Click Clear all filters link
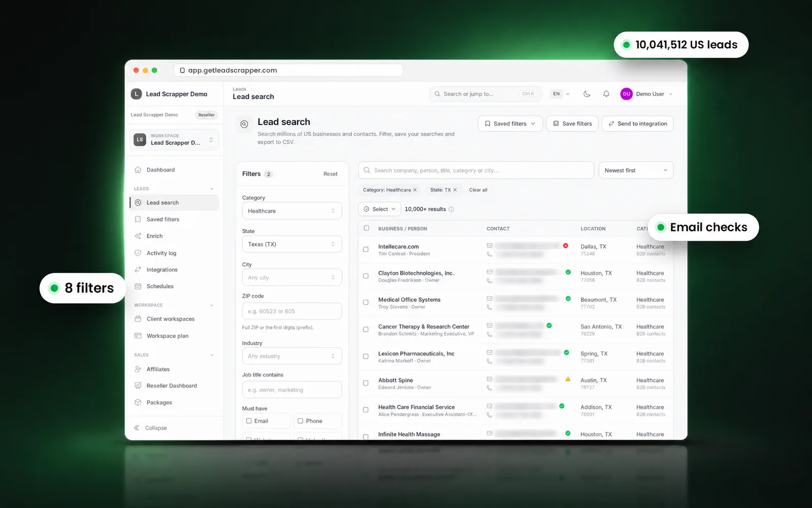The image size is (812, 508). 478,190
